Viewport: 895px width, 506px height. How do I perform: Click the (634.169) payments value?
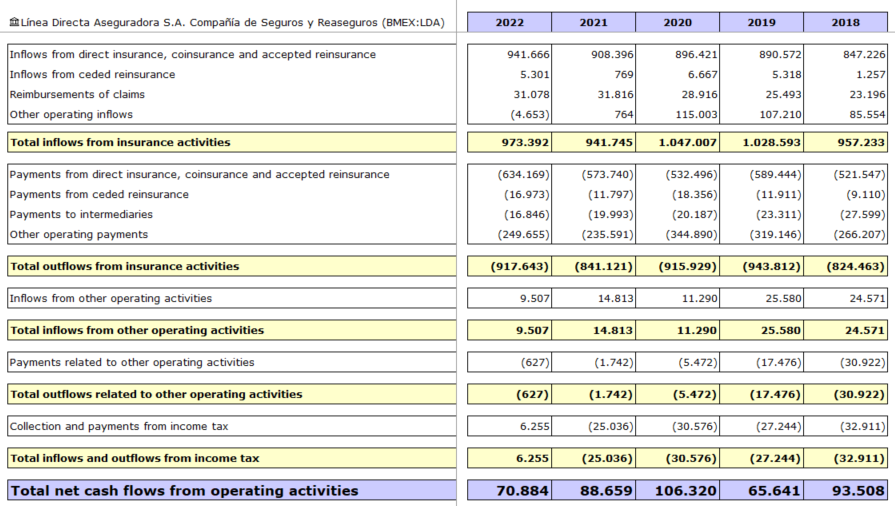(x=523, y=174)
